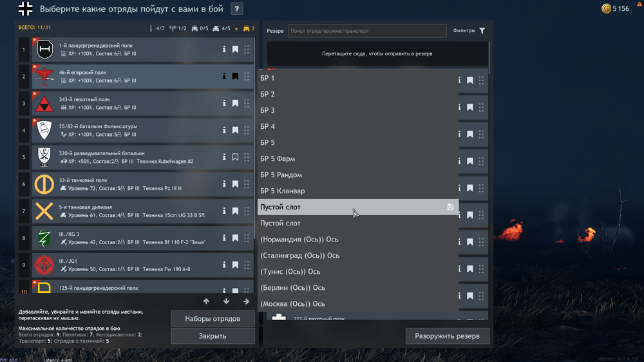Click the 4/5 tank squad counter
Viewport: 644px width, 362px height.
(222, 28)
